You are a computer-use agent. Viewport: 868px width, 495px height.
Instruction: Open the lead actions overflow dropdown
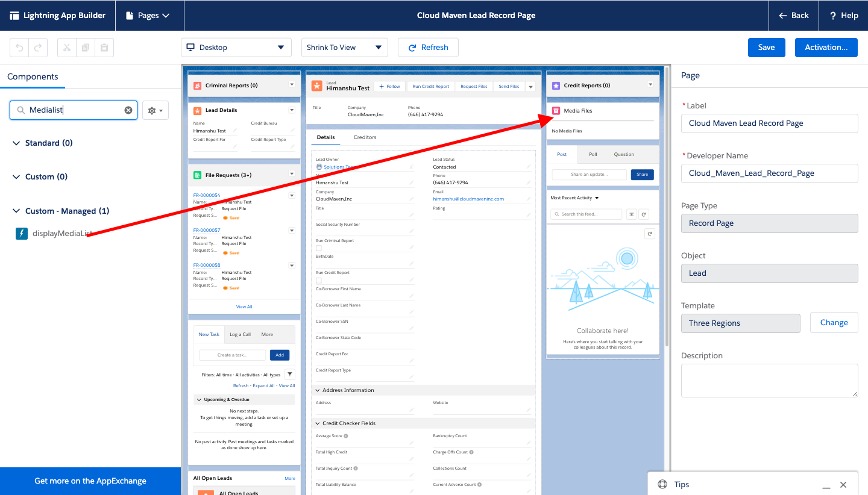(x=531, y=87)
